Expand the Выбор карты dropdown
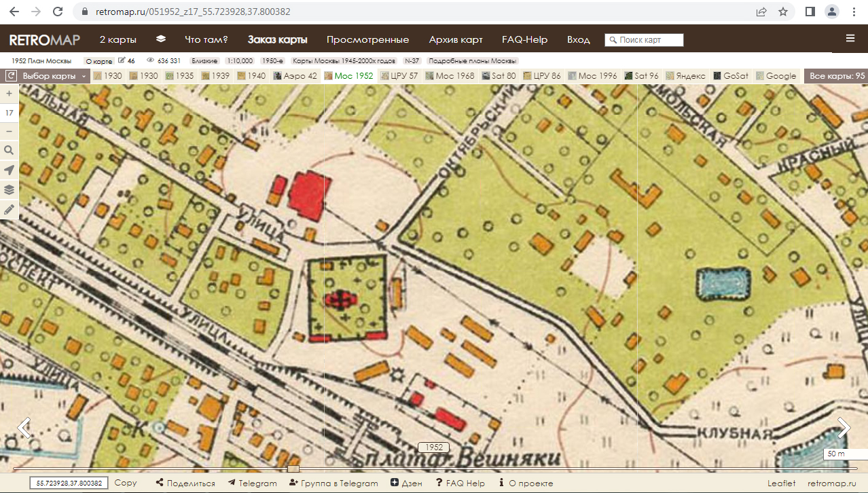868x493 pixels. click(x=54, y=76)
